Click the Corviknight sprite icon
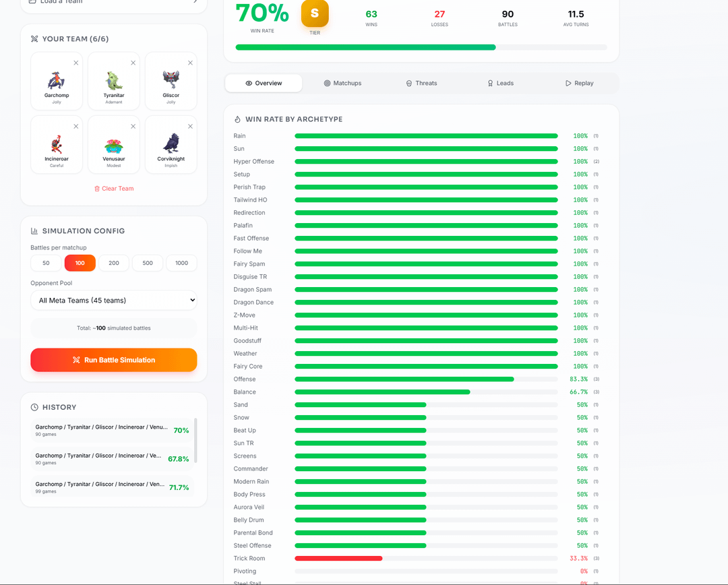Image resolution: width=728 pixels, height=585 pixels. pos(171,144)
